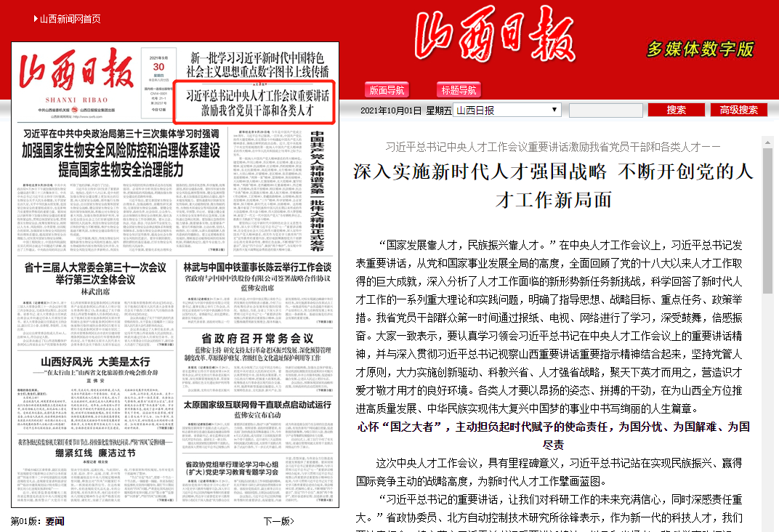Viewport: 779px width, 532px height.
Task: Open article 山西好风光 大美是太行
Action: click(x=95, y=362)
